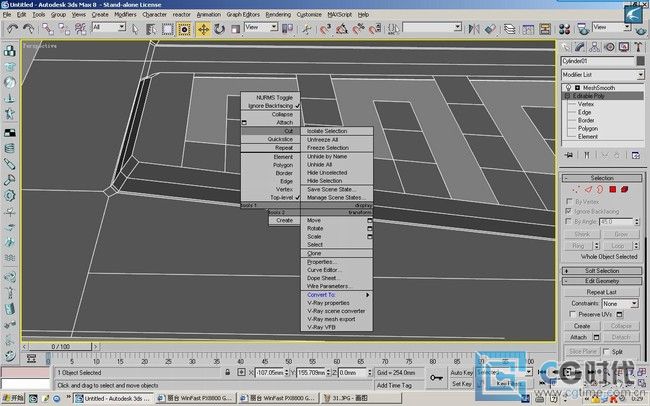Toggle Show End Result below modifier stack
650x406 pixels.
click(587, 155)
